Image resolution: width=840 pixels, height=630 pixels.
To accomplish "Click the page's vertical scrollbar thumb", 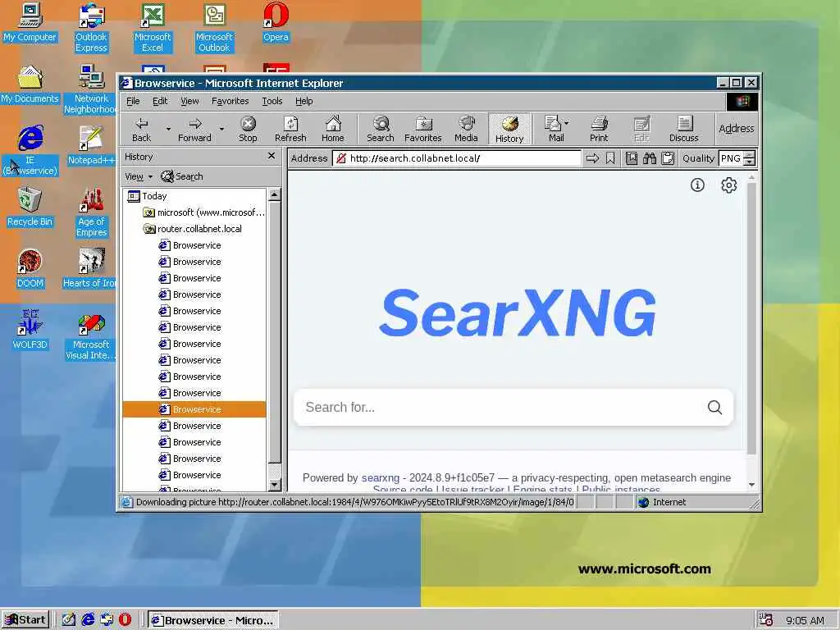I will pyautogui.click(x=751, y=319).
